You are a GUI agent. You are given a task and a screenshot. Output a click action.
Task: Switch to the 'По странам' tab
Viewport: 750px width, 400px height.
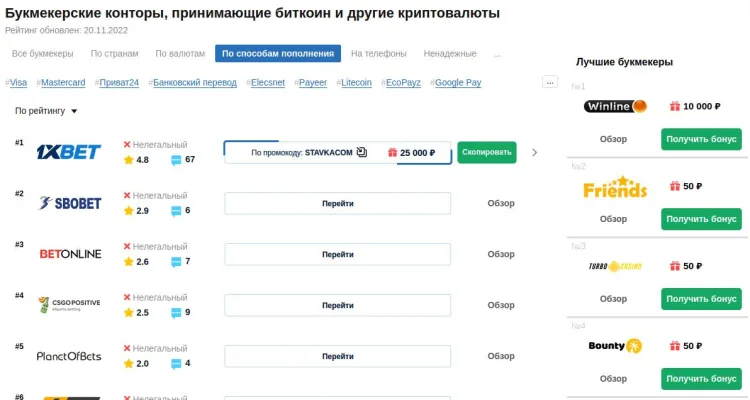coord(114,54)
